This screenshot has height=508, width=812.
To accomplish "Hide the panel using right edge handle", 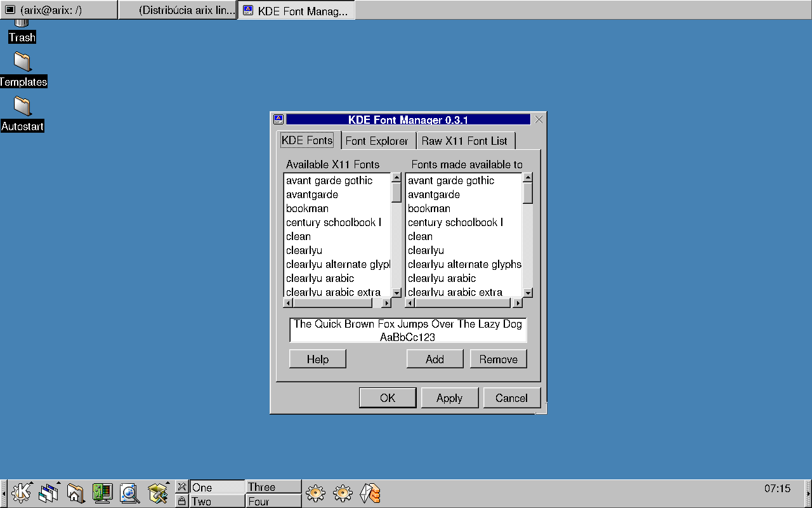I will (x=808, y=493).
